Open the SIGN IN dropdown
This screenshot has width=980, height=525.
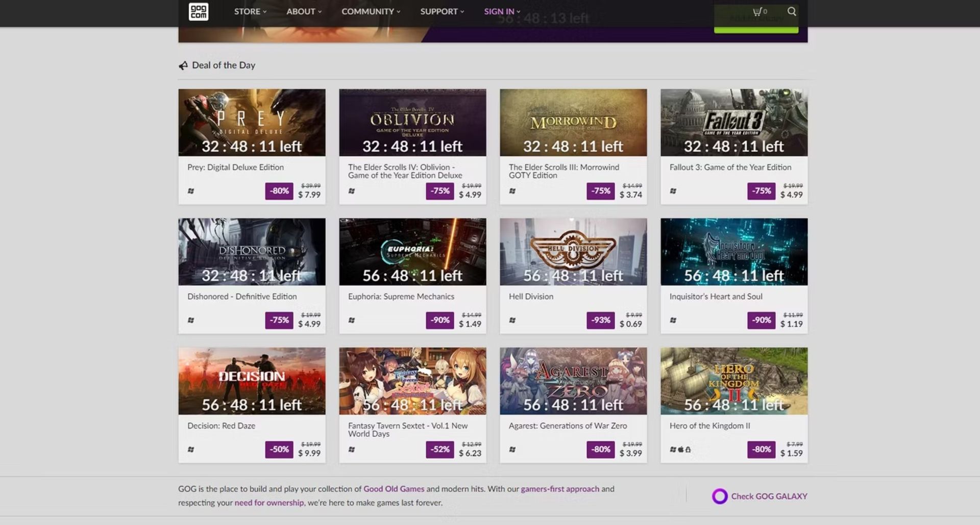(x=502, y=11)
